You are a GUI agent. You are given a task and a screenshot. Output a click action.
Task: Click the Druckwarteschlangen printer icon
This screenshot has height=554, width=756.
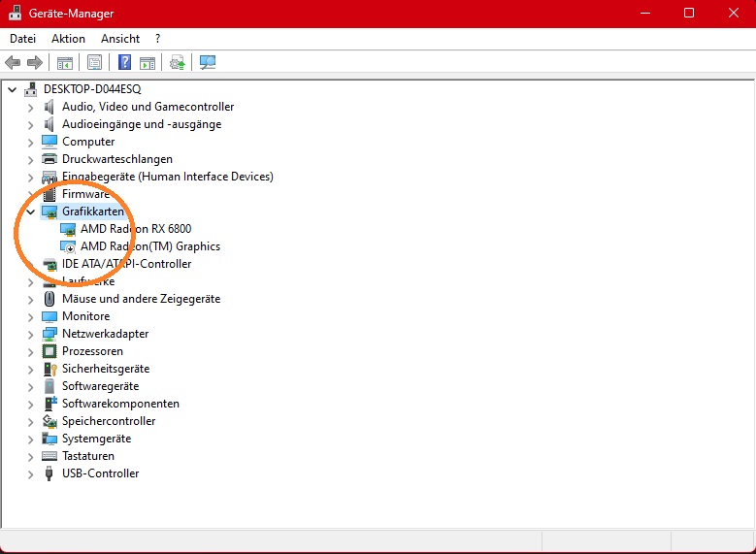49,159
